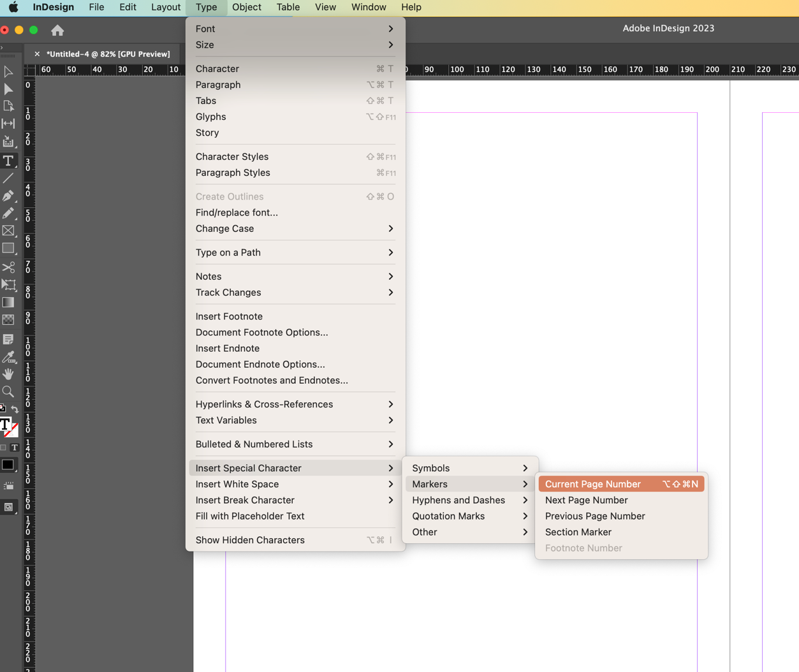Select the Gap tool
This screenshot has width=799, height=672.
tap(8, 123)
